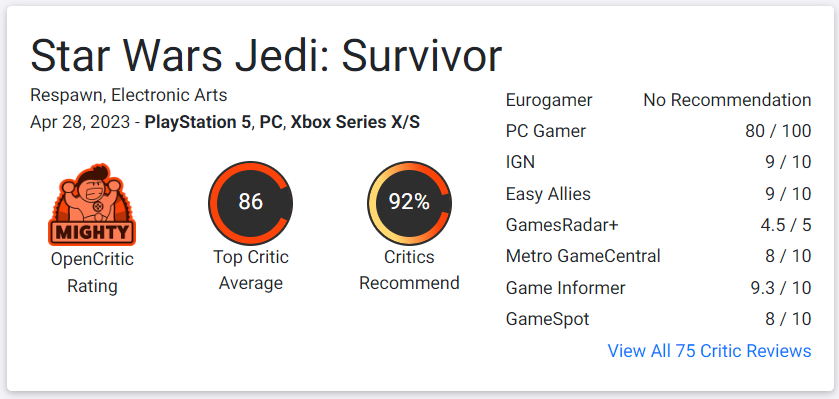The image size is (839, 399).
Task: Open the Star Wars Jedi: Survivor title
Action: coord(266,56)
